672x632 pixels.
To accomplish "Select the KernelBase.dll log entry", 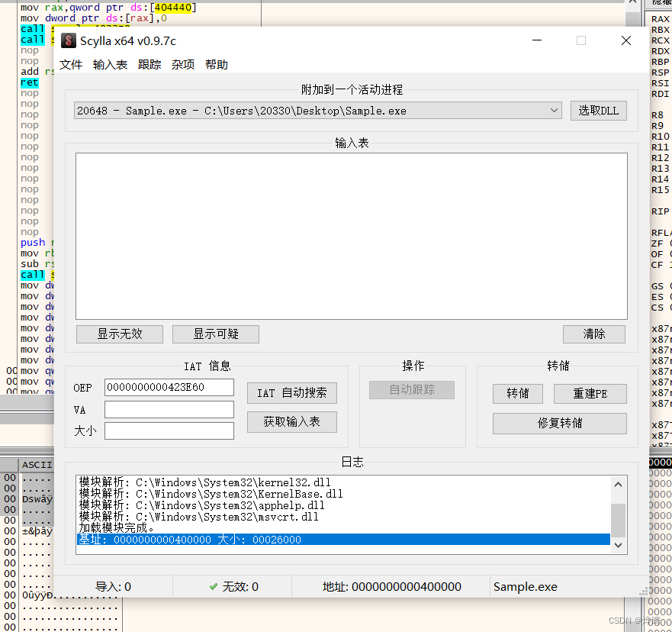I will pos(211,494).
